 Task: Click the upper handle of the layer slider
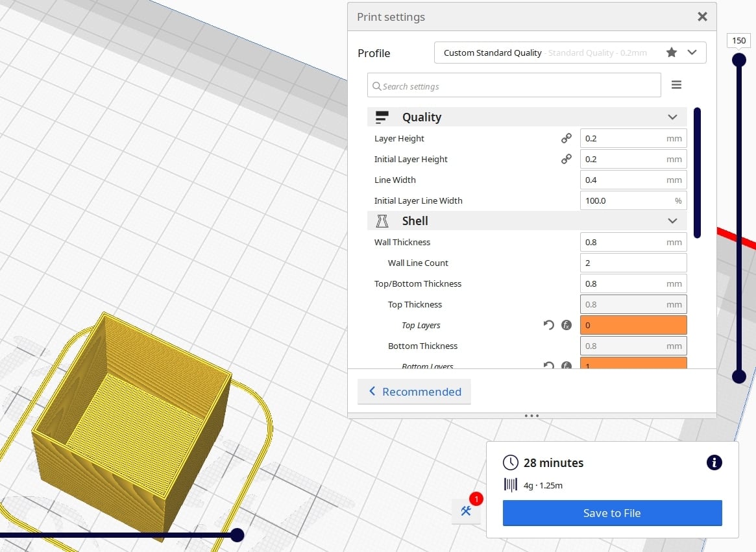738,60
